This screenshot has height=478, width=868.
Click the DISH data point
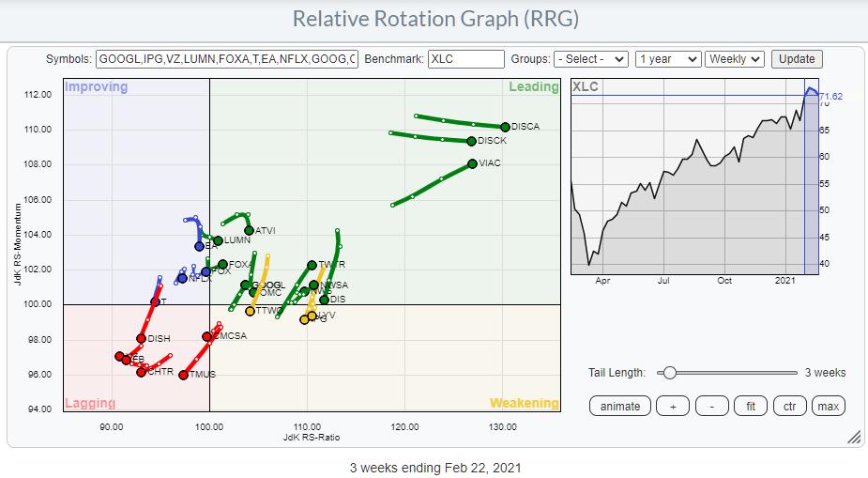tap(141, 339)
